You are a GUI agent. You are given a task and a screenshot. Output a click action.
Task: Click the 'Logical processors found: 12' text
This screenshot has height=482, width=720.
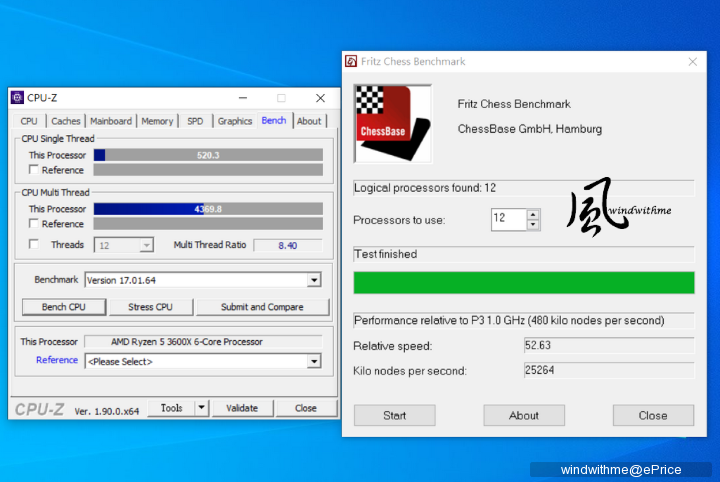pos(425,188)
